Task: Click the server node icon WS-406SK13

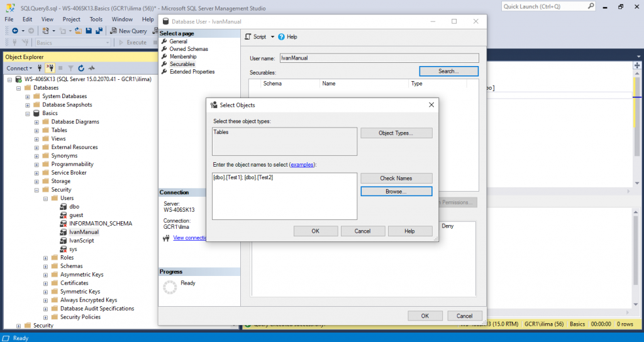Action: pyautogui.click(x=18, y=79)
